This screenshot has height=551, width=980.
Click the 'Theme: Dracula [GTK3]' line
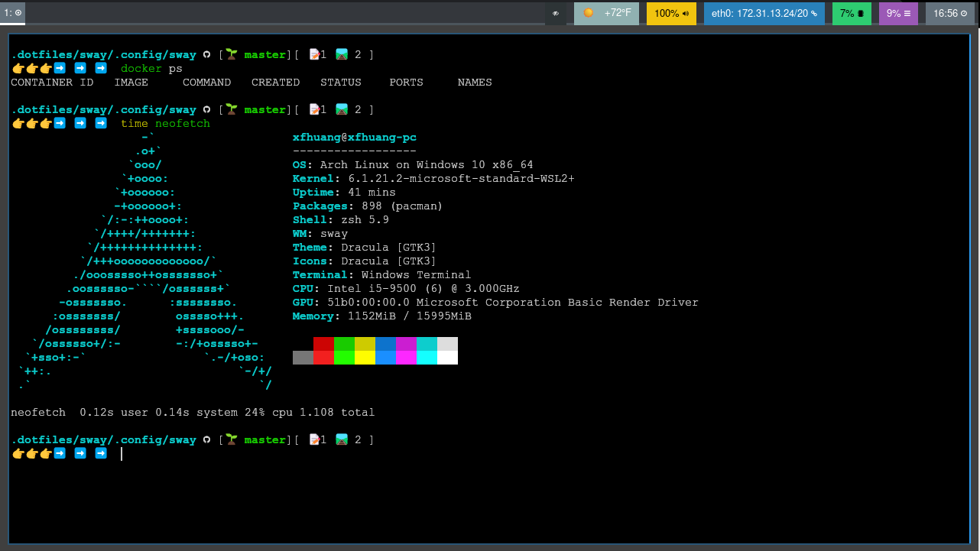365,248
